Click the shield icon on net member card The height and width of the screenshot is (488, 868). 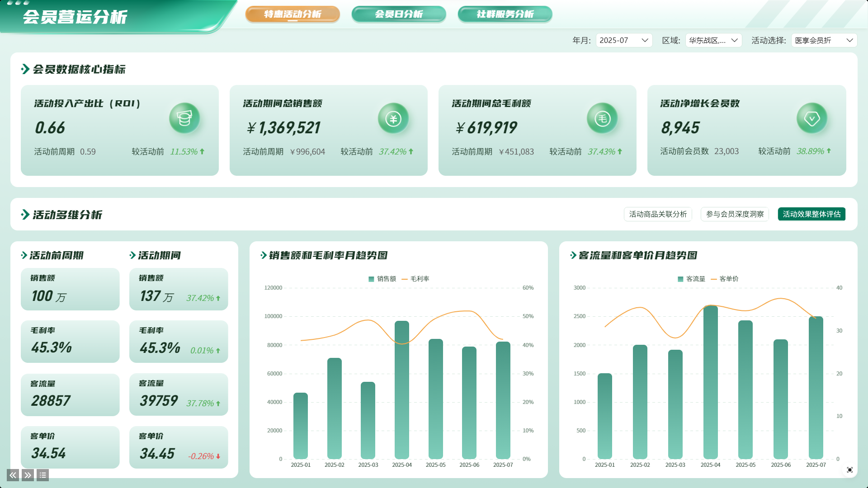tap(811, 118)
